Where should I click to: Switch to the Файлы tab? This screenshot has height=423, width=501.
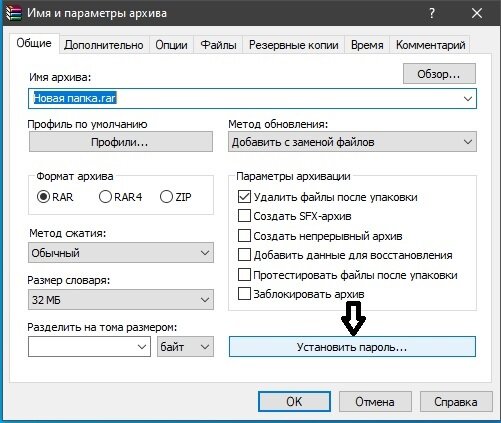[x=219, y=45]
